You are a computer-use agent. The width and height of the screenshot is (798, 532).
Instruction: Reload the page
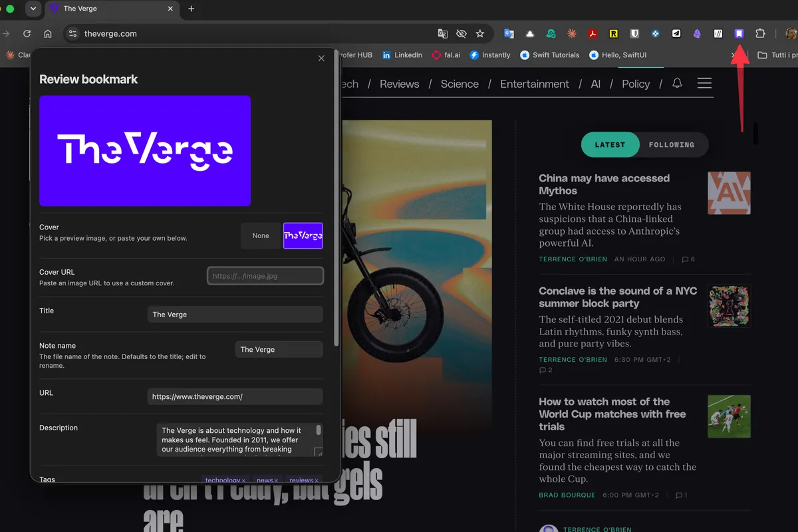pos(27,33)
